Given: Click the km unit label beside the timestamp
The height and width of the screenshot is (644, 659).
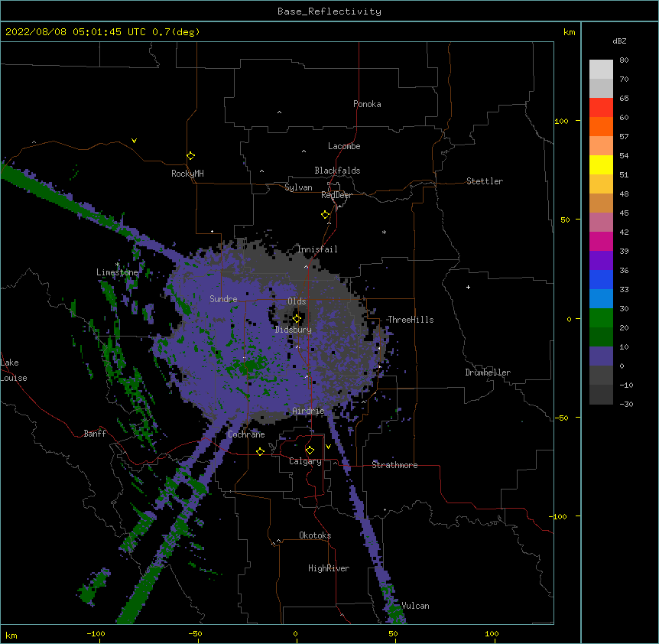Looking at the screenshot, I should point(570,32).
